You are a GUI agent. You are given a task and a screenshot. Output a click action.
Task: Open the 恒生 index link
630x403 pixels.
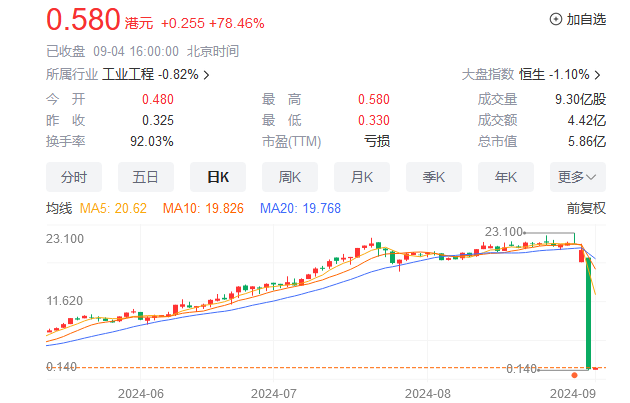pyautogui.click(x=532, y=74)
